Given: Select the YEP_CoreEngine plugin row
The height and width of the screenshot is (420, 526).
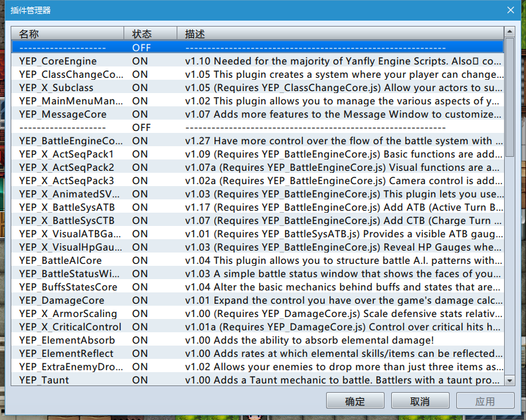Looking at the screenshot, I should [258, 61].
